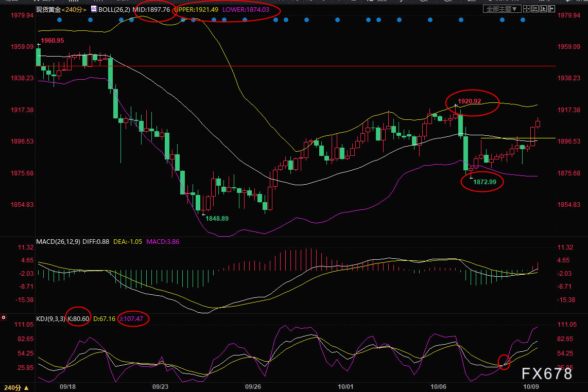Click the 1848.89 low price label
Viewport: 588px width, 392px height.
coord(217,218)
